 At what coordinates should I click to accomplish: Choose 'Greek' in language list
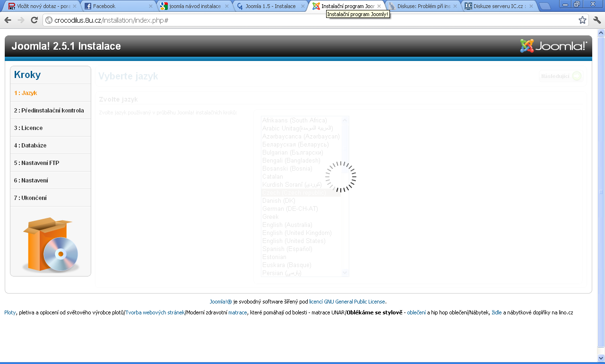301,217
